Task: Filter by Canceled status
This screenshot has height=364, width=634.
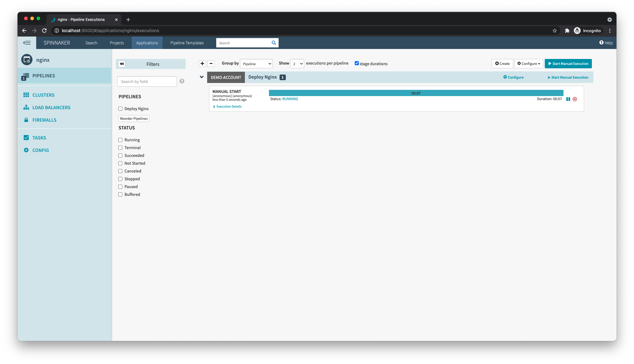Action: (x=120, y=171)
